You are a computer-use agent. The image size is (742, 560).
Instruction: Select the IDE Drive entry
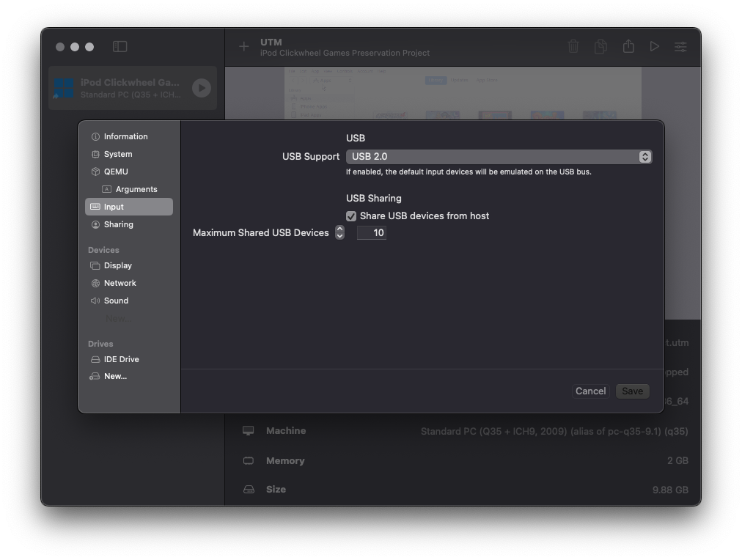[129, 359]
